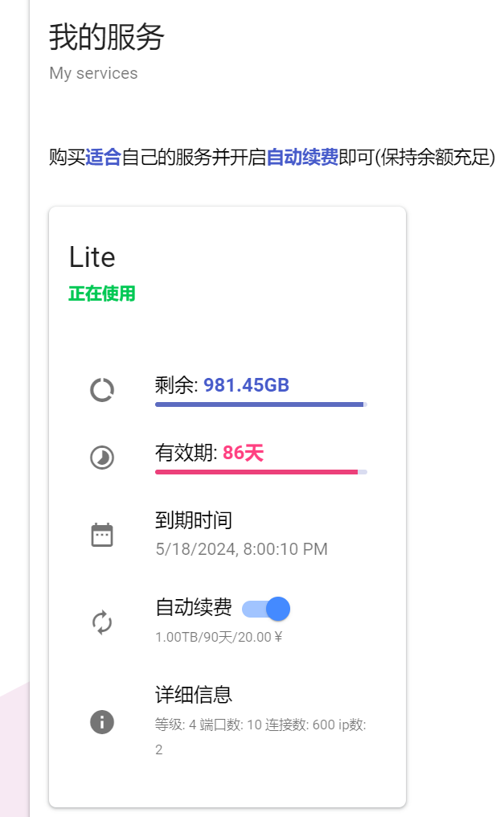
Task: Click the remaining data usage donut icon
Action: coord(102,390)
